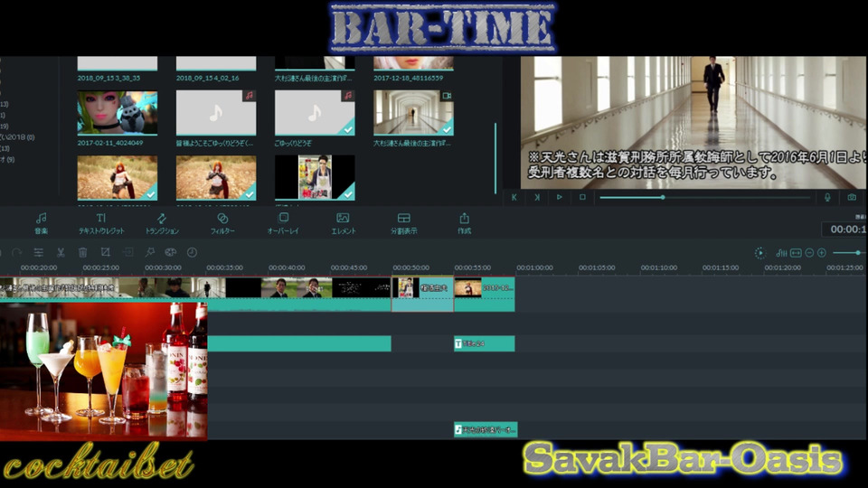The width and height of the screenshot is (868, 488).
Task: Select the long teal clip on second track
Action: click(299, 343)
